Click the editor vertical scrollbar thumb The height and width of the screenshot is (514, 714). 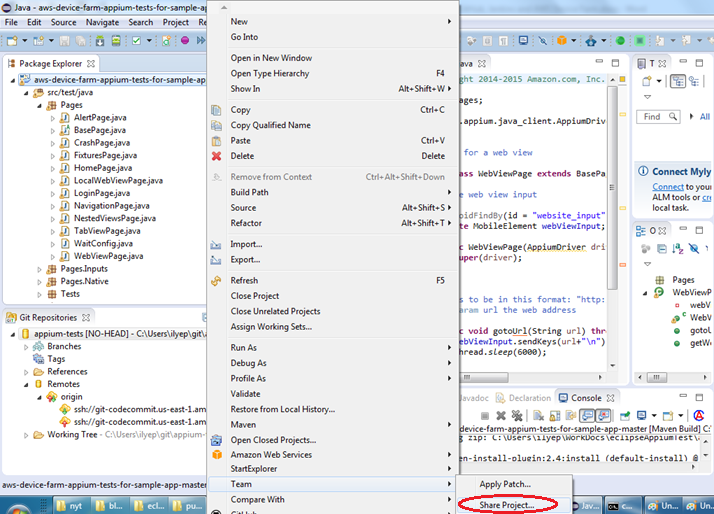612,187
